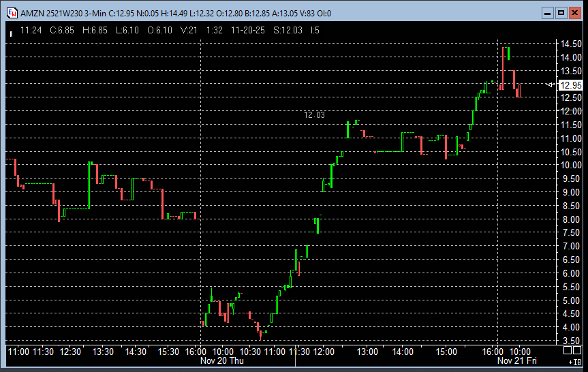588x372 pixels.
Task: Click the 13:00 label on the time axis
Action: click(368, 352)
